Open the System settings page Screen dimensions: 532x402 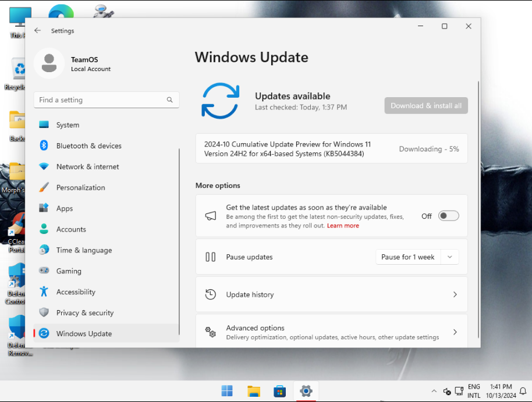pyautogui.click(x=106, y=125)
